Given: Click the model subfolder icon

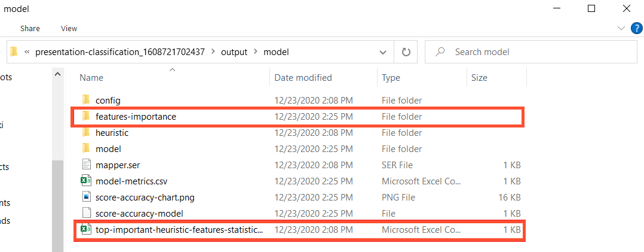Looking at the screenshot, I should (86, 148).
